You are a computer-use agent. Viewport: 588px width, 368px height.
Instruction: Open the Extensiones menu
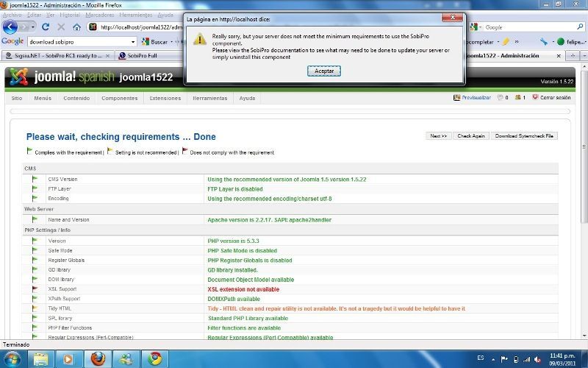(165, 98)
